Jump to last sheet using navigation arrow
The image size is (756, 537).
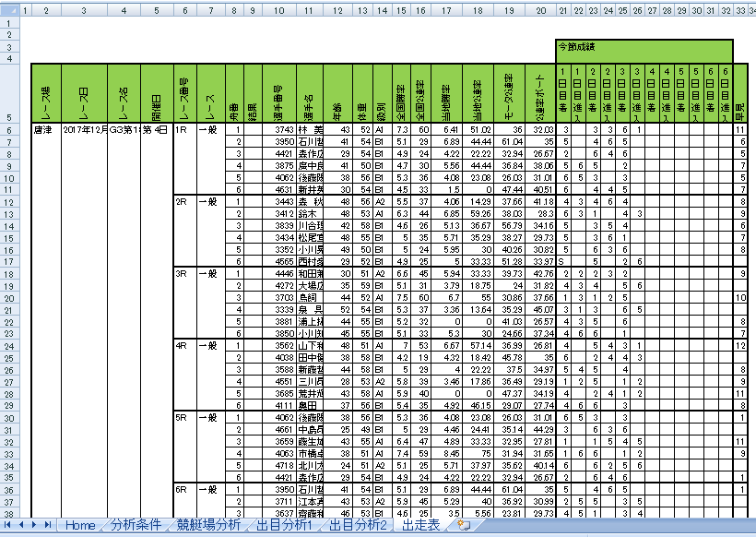click(x=47, y=524)
